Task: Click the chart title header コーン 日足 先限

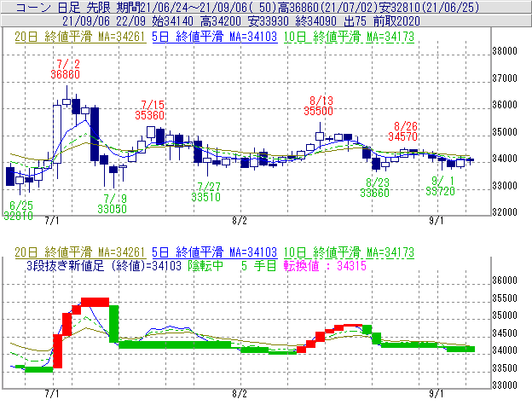Action: [63, 7]
